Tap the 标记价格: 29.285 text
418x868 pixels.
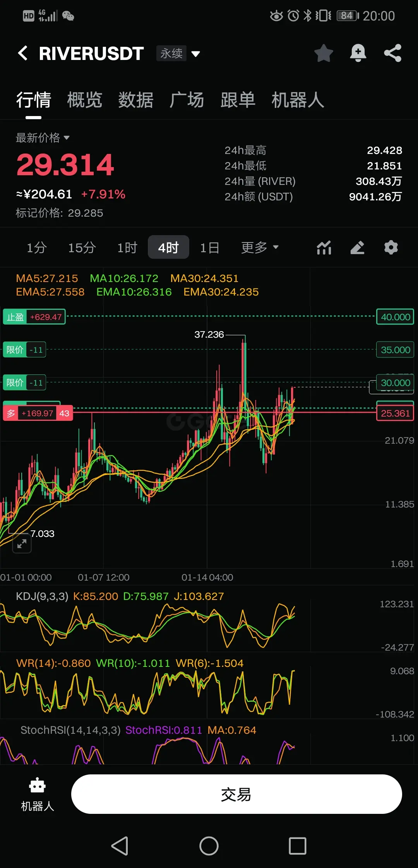59,213
